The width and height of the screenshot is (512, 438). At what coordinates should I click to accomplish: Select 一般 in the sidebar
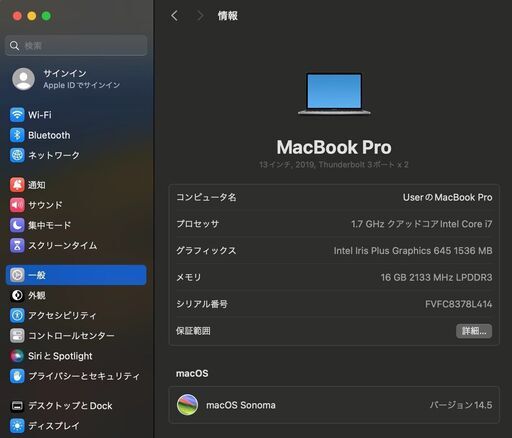(x=76, y=275)
